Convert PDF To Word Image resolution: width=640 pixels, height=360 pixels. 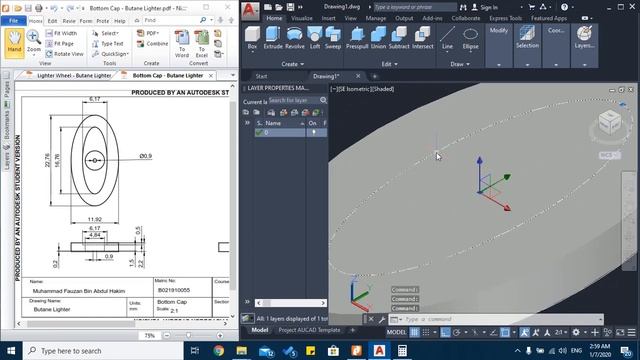(x=182, y=44)
